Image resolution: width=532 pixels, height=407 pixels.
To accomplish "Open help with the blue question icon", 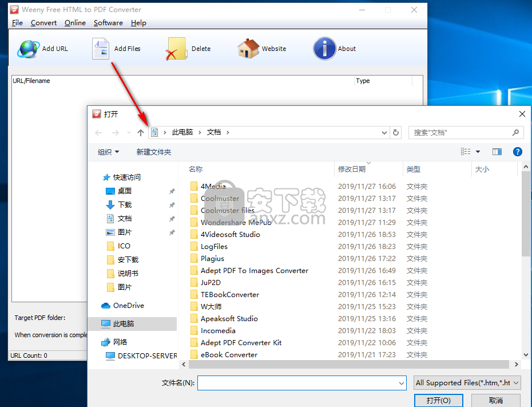I will pyautogui.click(x=517, y=152).
